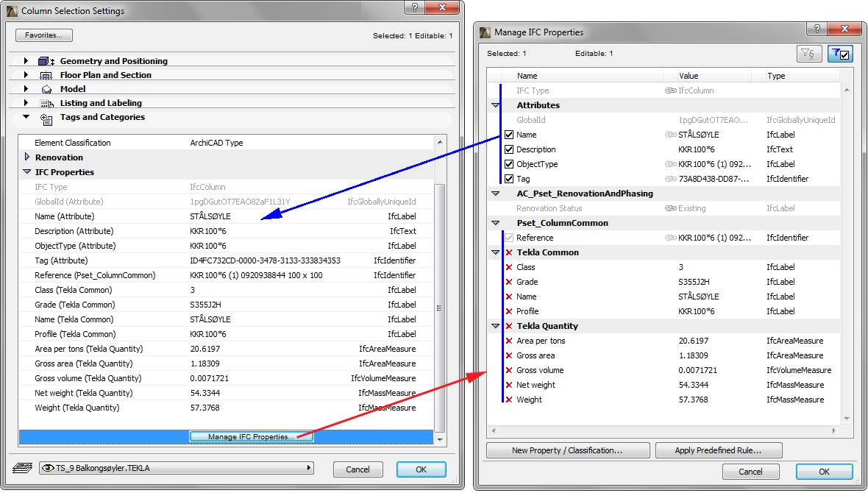Screen dimensions: 868x493
Task: Click the red X beside Weight property
Action: pyautogui.click(x=509, y=400)
